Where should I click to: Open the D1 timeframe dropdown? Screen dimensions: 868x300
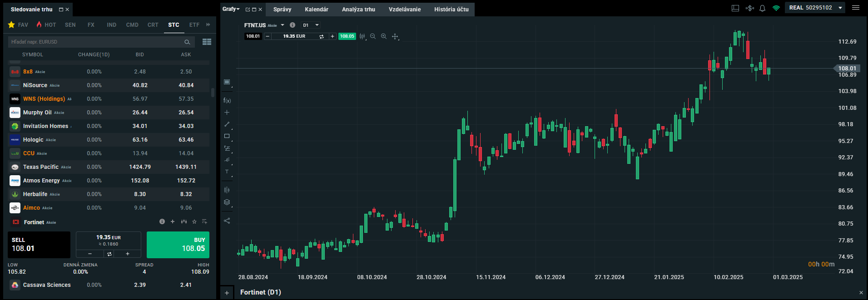point(311,25)
